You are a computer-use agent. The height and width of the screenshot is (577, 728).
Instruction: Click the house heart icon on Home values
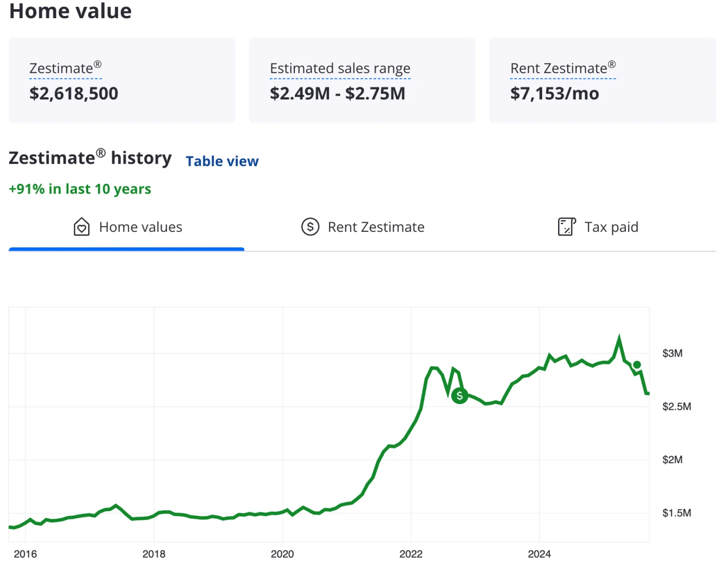(81, 227)
